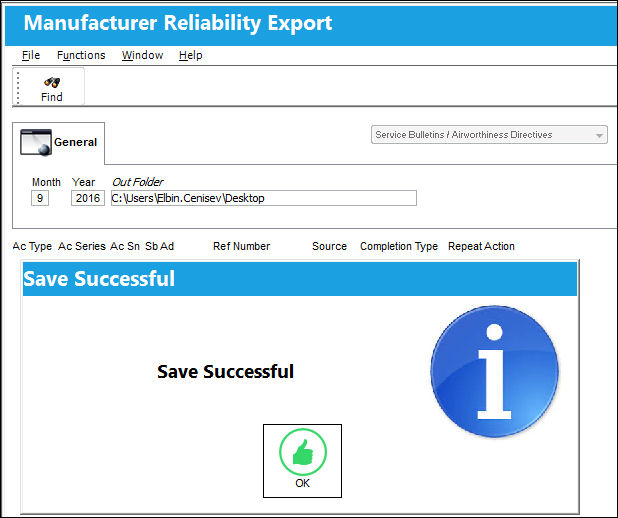Click the bold Save Successful message text

[x=225, y=372]
